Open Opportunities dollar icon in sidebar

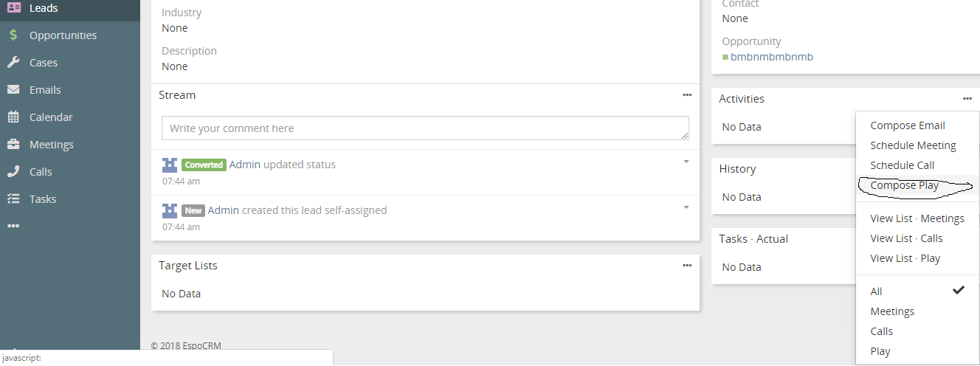13,35
